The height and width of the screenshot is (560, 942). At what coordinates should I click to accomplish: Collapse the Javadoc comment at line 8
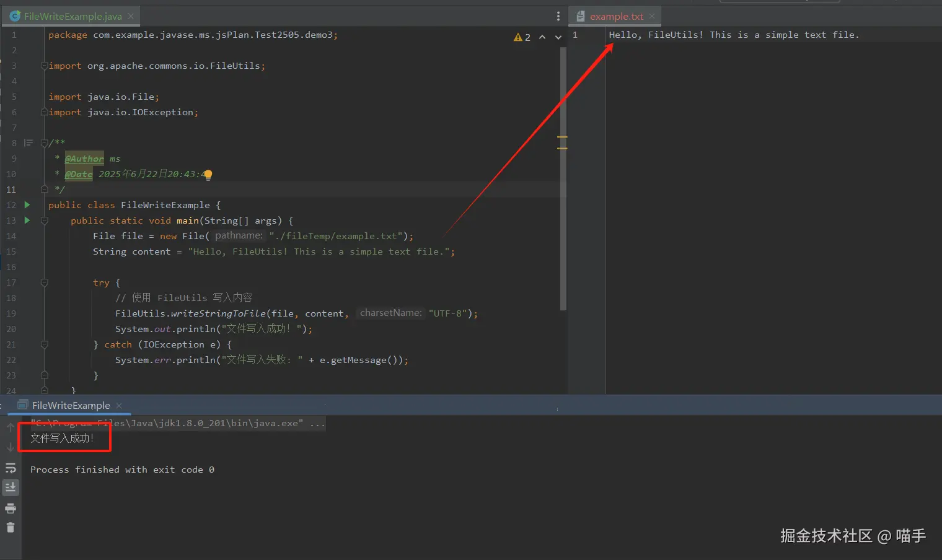click(44, 143)
